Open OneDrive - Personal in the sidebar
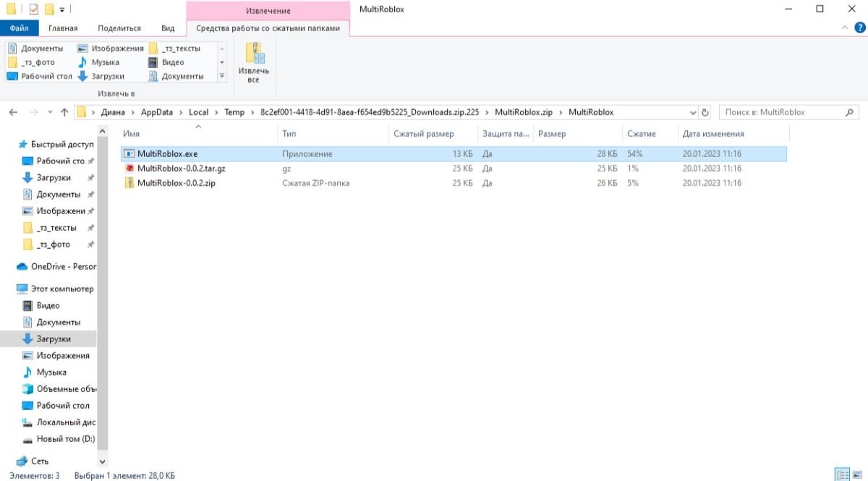868x481 pixels. (56, 266)
